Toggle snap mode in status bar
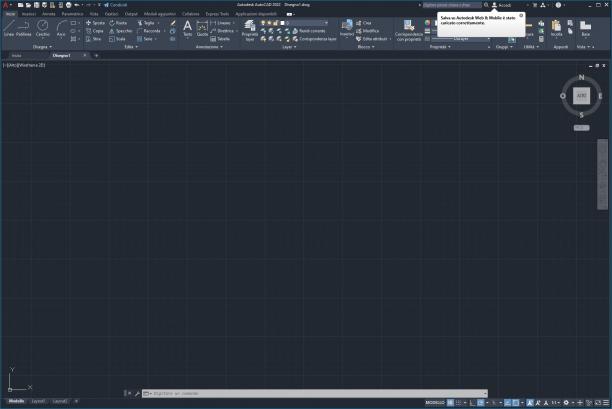This screenshot has width=612, height=409. [459, 402]
